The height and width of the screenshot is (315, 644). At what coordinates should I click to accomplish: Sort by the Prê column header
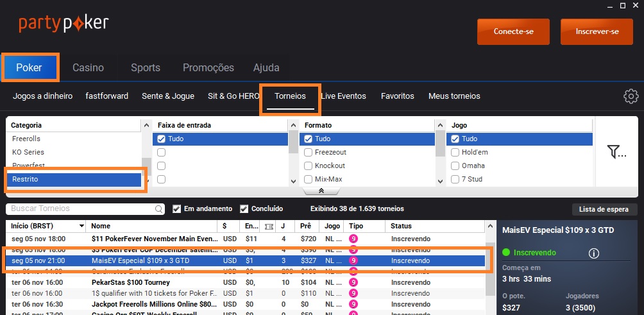pyautogui.click(x=305, y=226)
